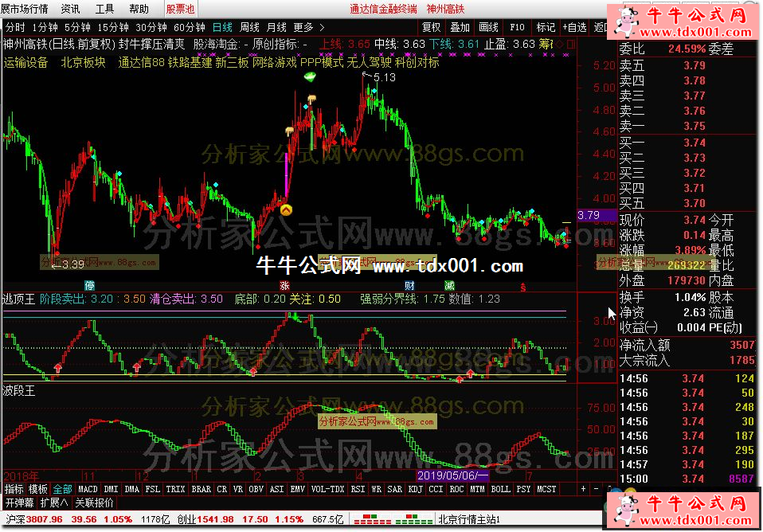Open the 工具 menu
Viewport: 763px width, 532px height.
point(104,9)
